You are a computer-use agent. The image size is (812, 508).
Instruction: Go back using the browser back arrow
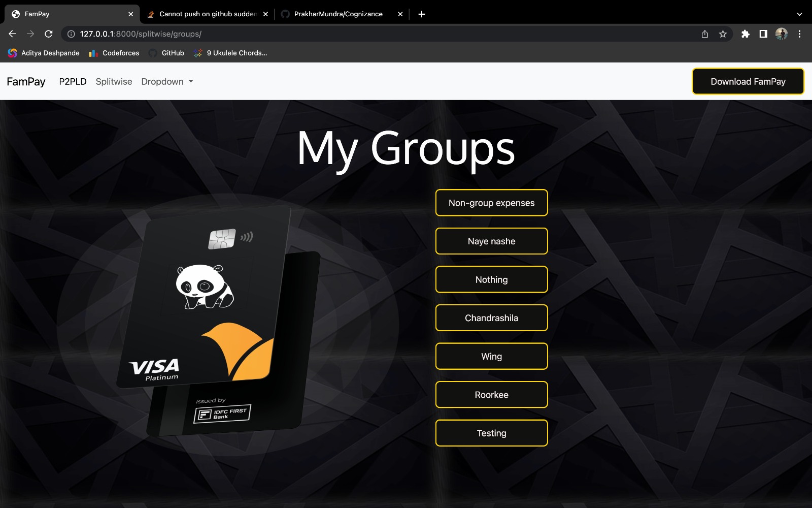[x=13, y=34]
